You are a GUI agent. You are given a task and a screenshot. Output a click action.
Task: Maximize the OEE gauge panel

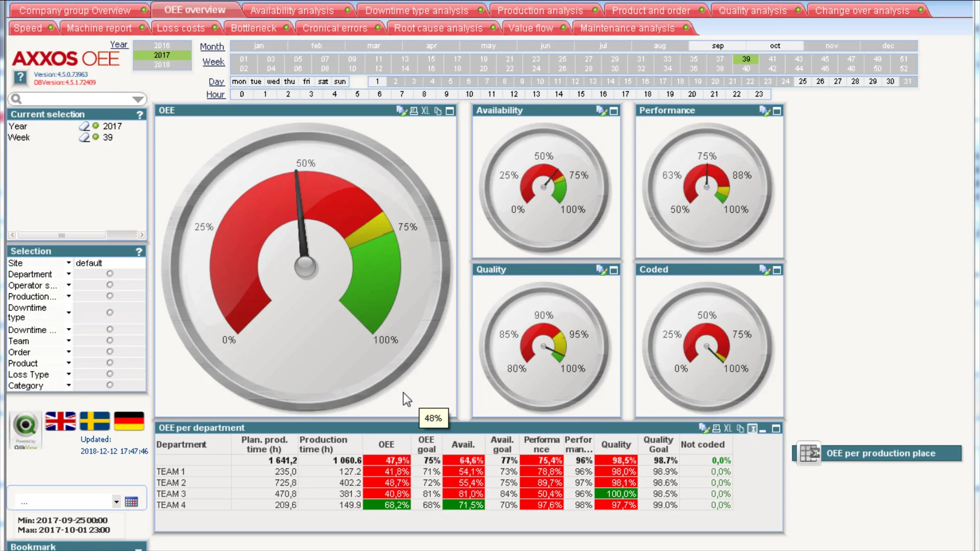click(450, 111)
